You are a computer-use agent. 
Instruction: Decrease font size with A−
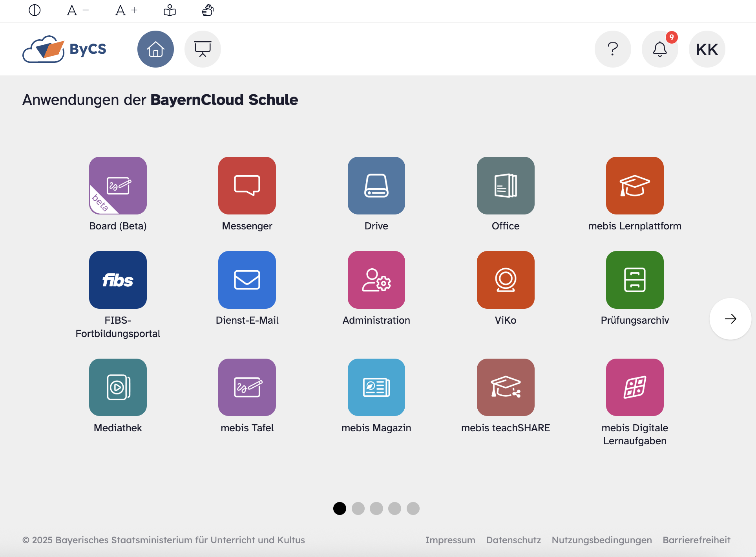click(x=78, y=10)
